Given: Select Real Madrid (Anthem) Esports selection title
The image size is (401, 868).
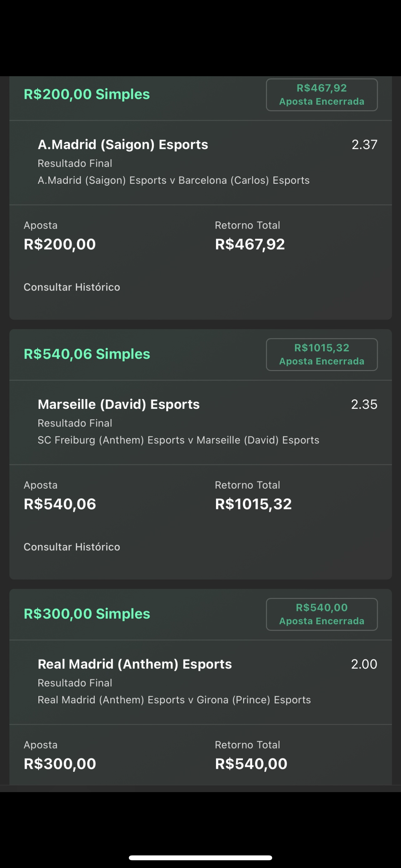Looking at the screenshot, I should pyautogui.click(x=135, y=664).
